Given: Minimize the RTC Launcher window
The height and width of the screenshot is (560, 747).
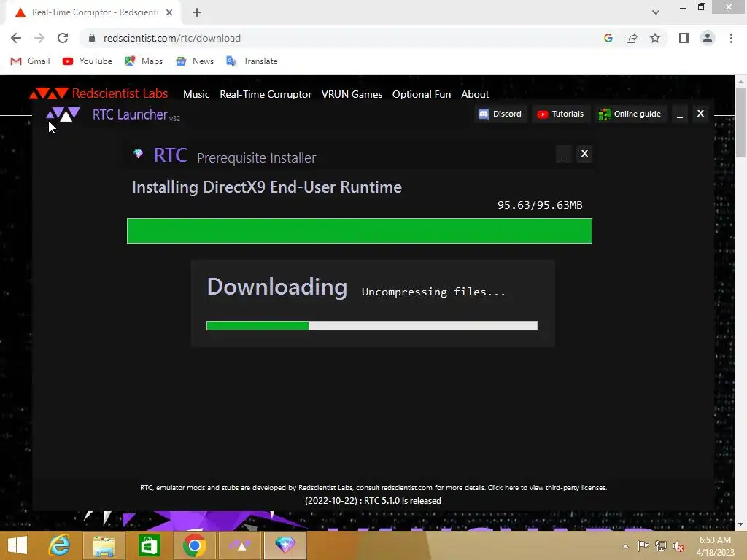Looking at the screenshot, I should point(680,114).
